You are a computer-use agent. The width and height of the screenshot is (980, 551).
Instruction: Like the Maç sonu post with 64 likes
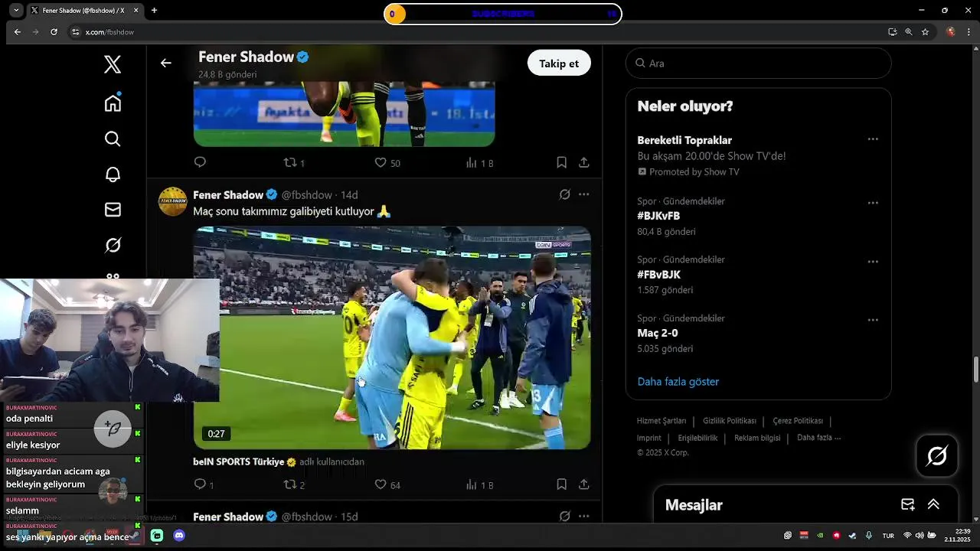[387, 484]
